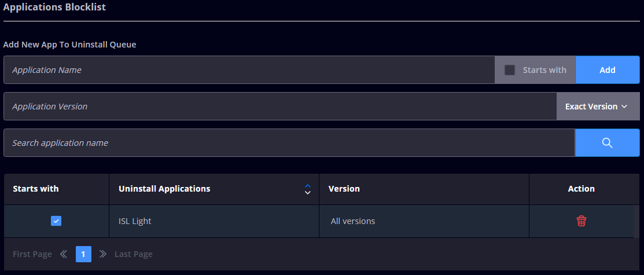Go to next page double chevron

click(x=103, y=254)
